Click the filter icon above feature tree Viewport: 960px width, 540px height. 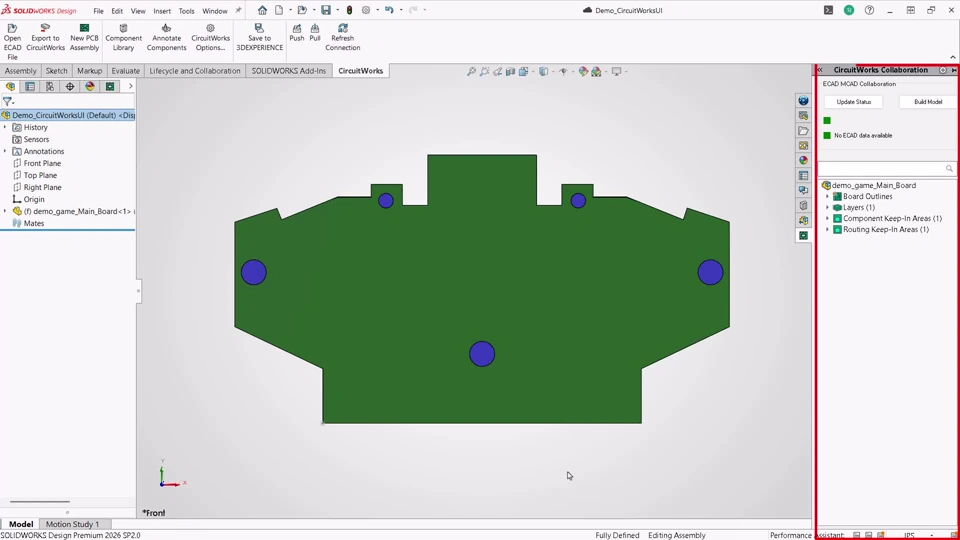[7, 102]
